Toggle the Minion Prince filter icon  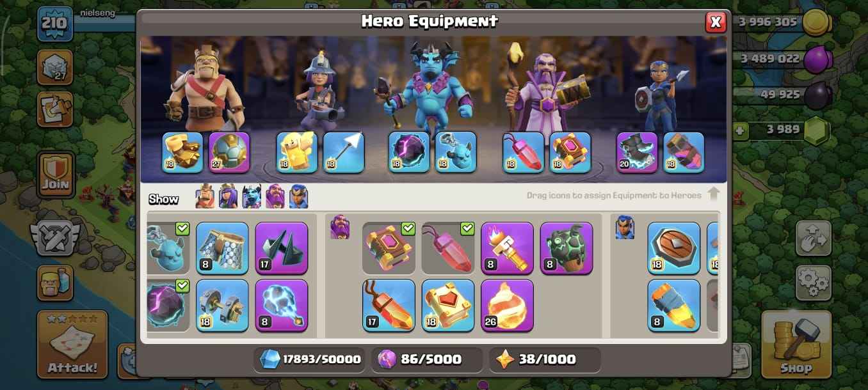[252, 196]
